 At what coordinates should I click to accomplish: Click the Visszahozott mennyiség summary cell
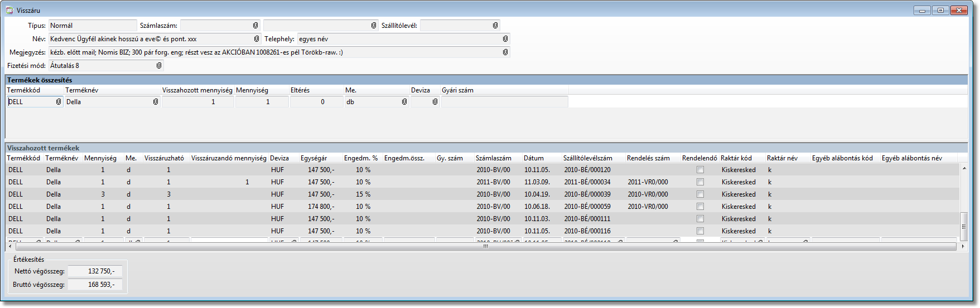(x=197, y=102)
